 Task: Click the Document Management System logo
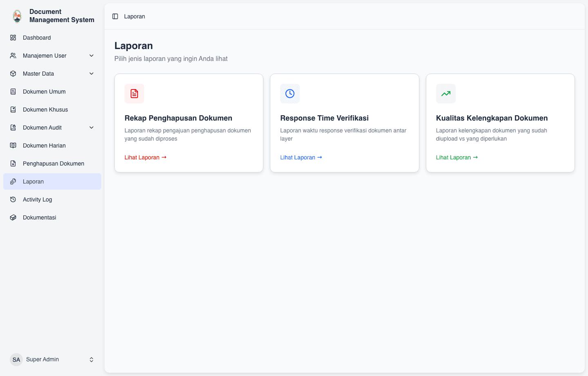click(x=17, y=16)
